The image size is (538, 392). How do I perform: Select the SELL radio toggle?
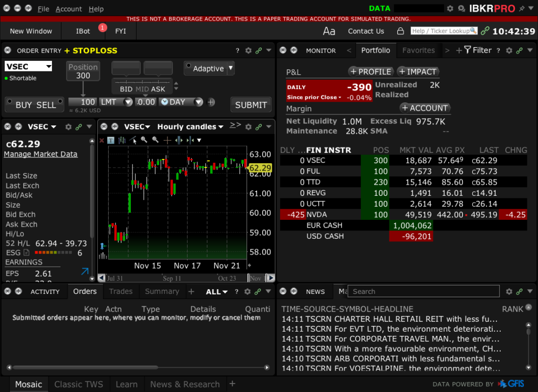tap(61, 102)
